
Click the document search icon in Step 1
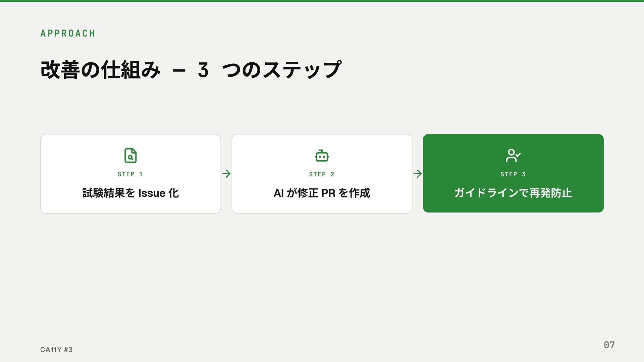tap(130, 156)
